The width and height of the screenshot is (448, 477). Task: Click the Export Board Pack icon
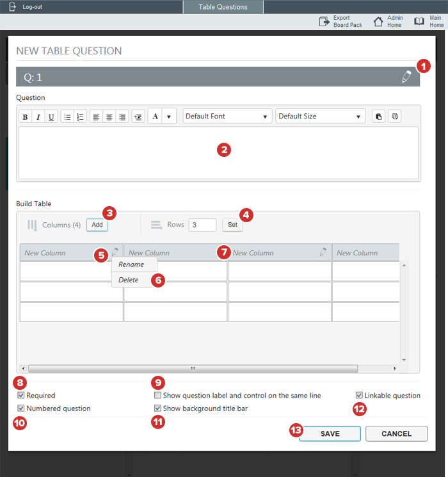(x=324, y=22)
